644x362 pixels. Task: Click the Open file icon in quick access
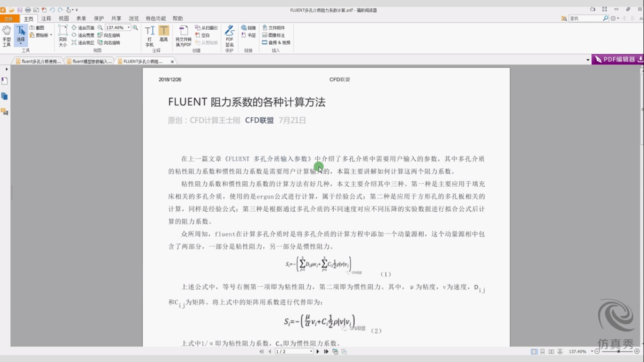click(x=11, y=10)
